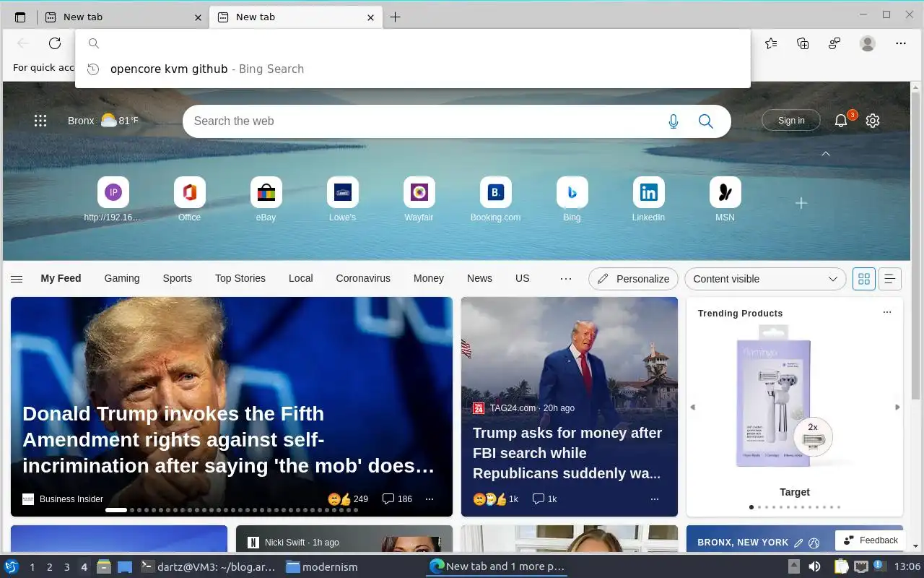Open Edge Settings and more menu

coord(901,43)
